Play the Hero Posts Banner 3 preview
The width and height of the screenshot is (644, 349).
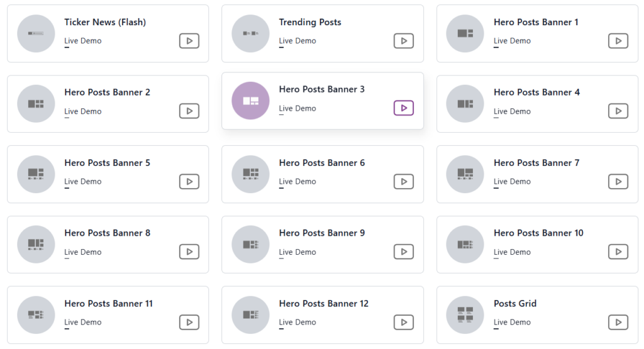pos(404,108)
